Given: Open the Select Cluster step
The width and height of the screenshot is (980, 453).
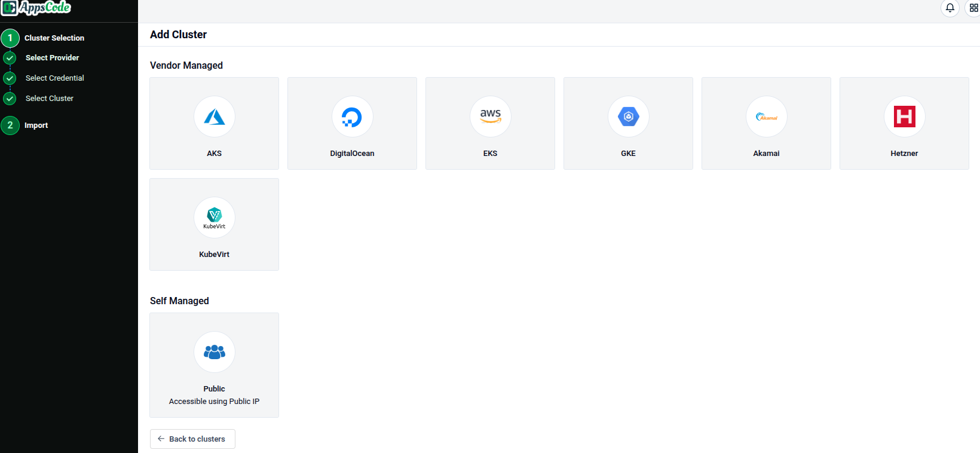Looking at the screenshot, I should point(50,99).
